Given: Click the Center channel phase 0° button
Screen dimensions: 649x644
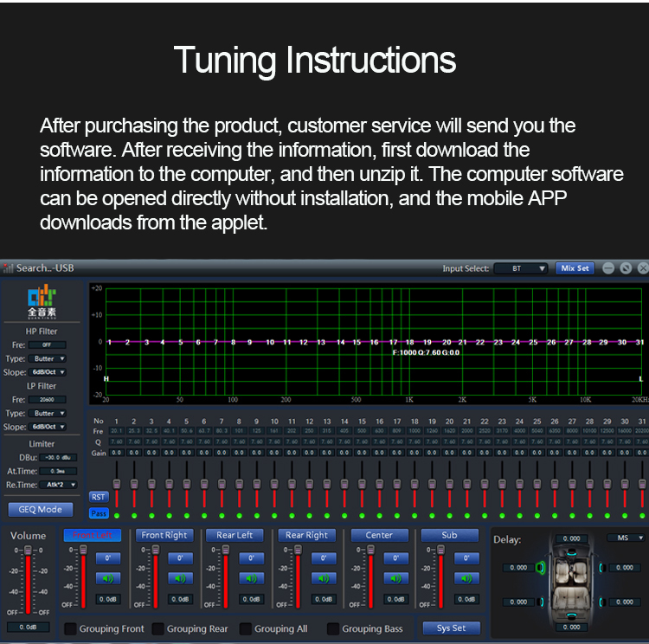Looking at the screenshot, I should pos(395,558).
